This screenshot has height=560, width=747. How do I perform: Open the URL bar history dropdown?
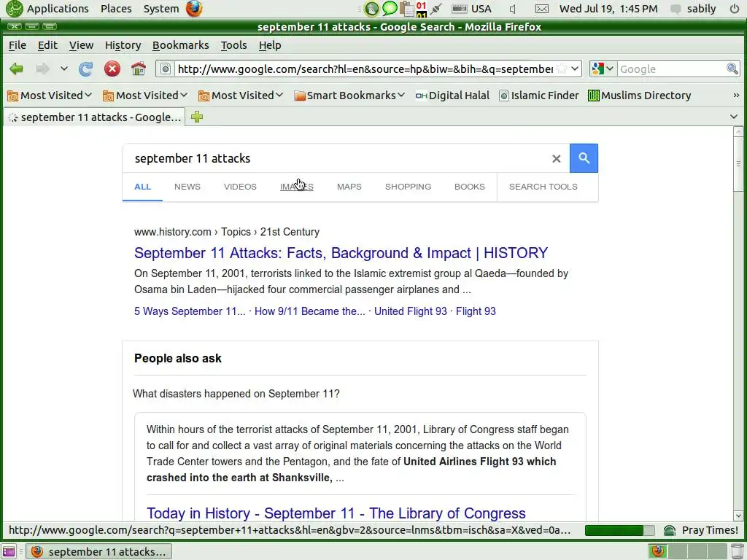click(x=575, y=69)
